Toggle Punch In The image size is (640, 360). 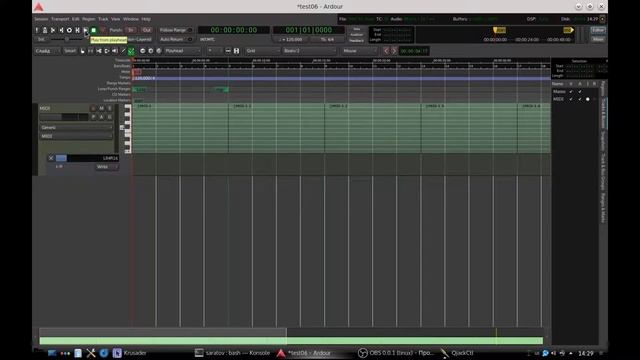tap(131, 30)
